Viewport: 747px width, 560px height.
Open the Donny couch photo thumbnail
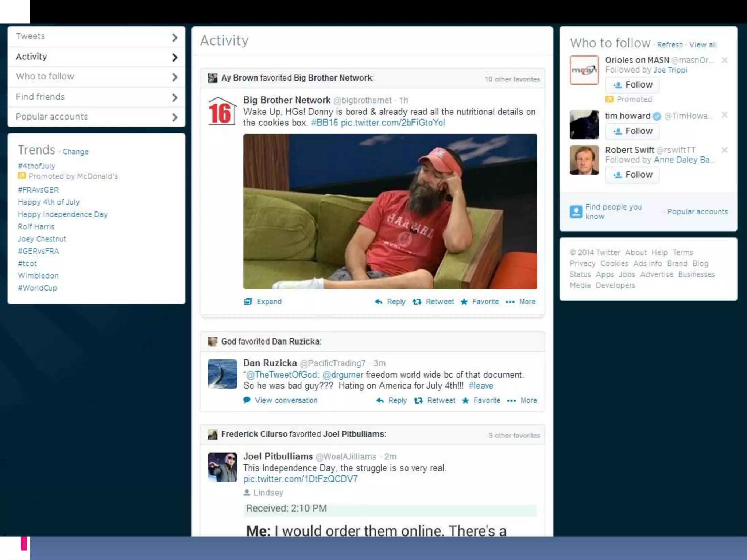tap(390, 211)
